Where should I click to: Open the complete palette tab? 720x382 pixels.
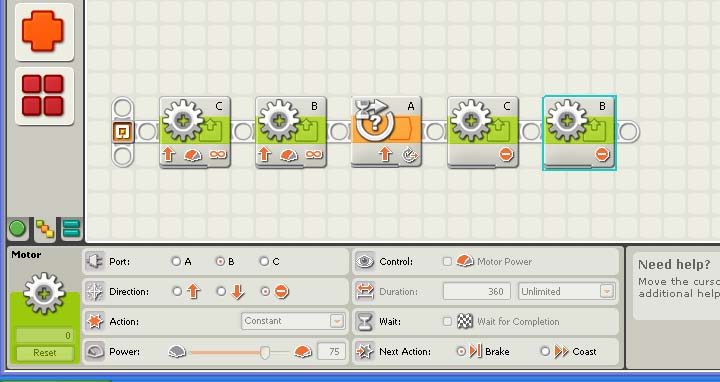pos(45,229)
